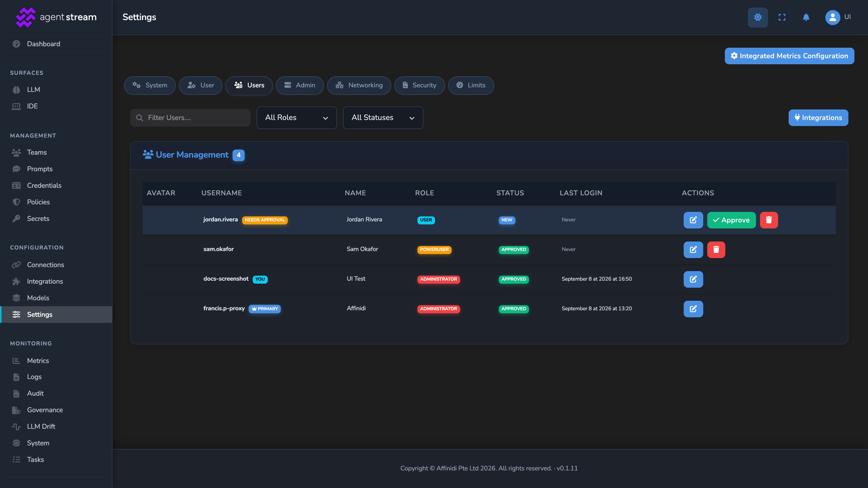Click the Affinidi name cell
The height and width of the screenshot is (488, 868).
click(356, 309)
